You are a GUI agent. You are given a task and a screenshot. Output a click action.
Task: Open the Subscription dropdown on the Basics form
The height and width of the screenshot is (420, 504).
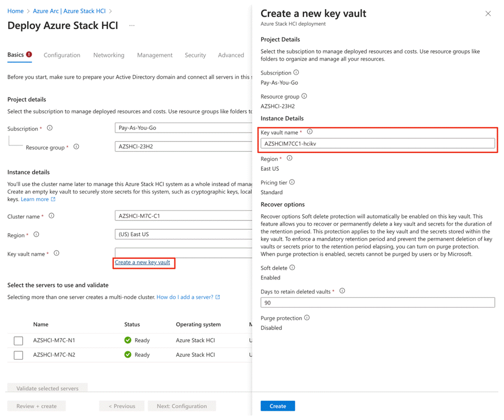coord(183,128)
